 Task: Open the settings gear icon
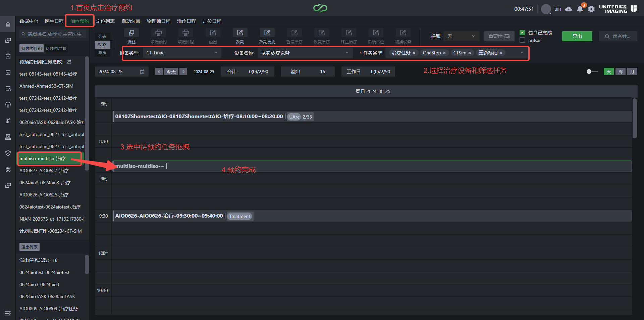(591, 9)
